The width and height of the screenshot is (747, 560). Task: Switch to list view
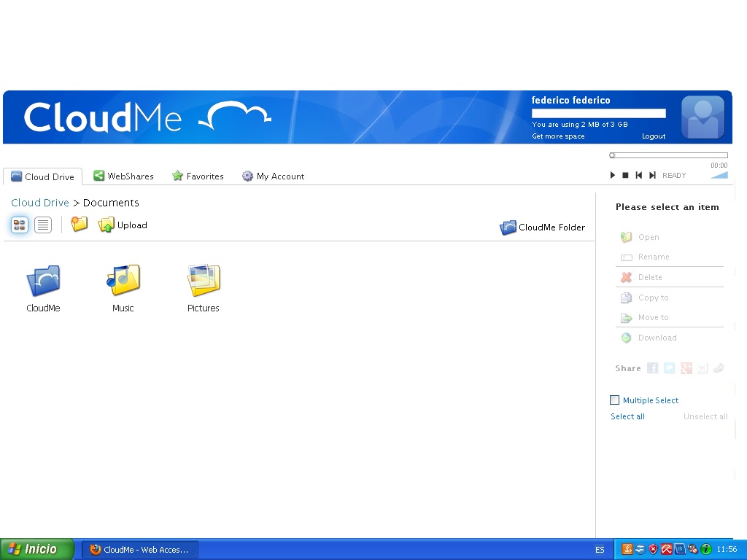click(43, 225)
